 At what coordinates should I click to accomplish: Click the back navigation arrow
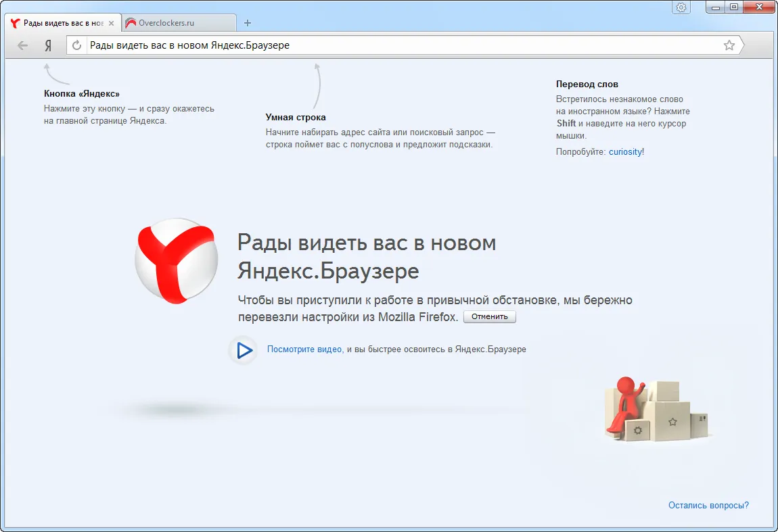[22, 45]
